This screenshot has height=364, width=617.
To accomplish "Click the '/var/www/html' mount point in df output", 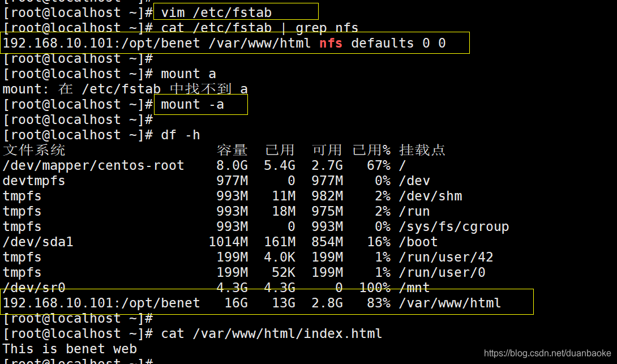I will (450, 303).
